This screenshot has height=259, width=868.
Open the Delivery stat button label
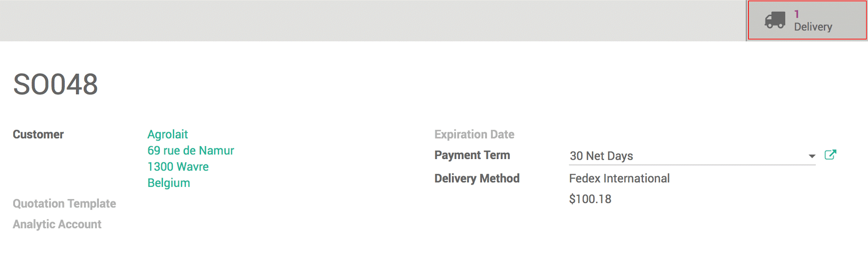click(813, 27)
